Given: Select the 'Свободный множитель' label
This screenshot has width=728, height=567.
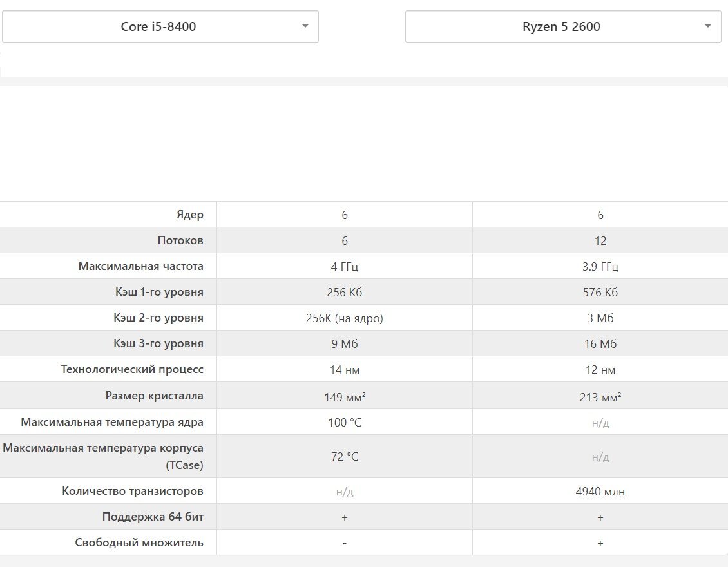Looking at the screenshot, I should 139,543.
